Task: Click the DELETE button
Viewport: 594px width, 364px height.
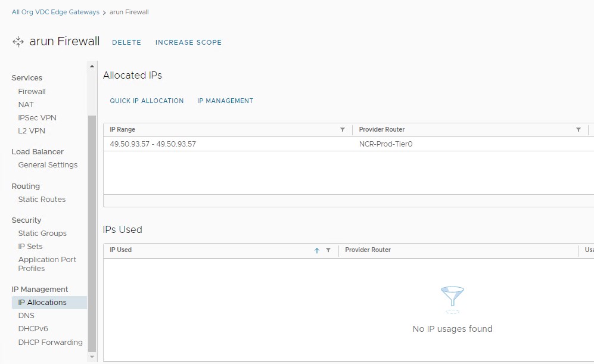Action: click(x=126, y=42)
